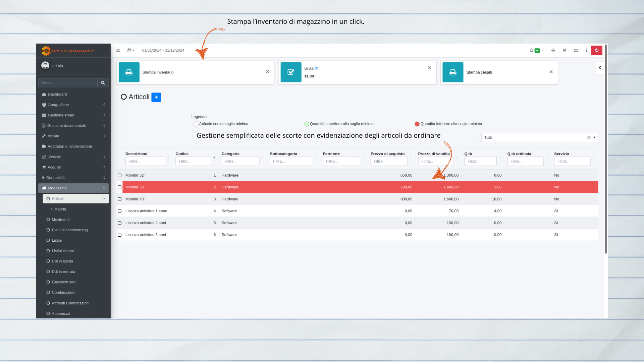Expand the Gestione email menu
Viewport: 644px width, 362px height.
click(73, 115)
